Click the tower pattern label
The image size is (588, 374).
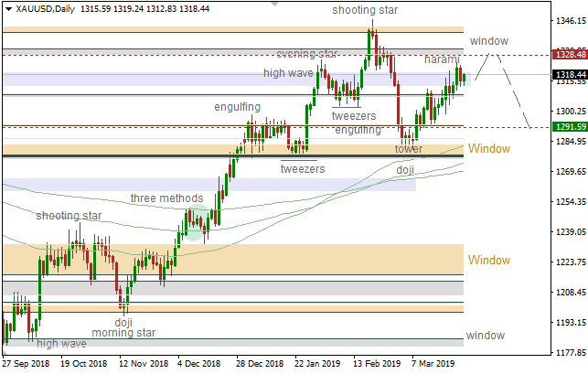[408, 148]
